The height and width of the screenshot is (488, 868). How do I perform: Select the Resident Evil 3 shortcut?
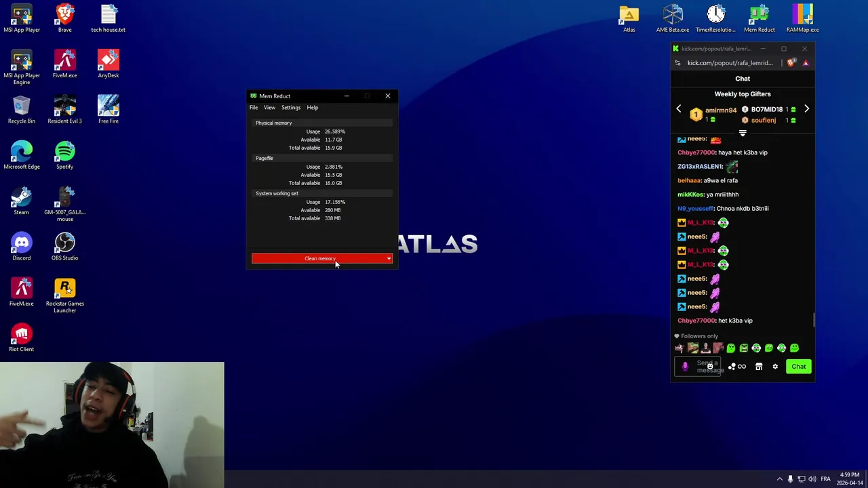coord(65,110)
